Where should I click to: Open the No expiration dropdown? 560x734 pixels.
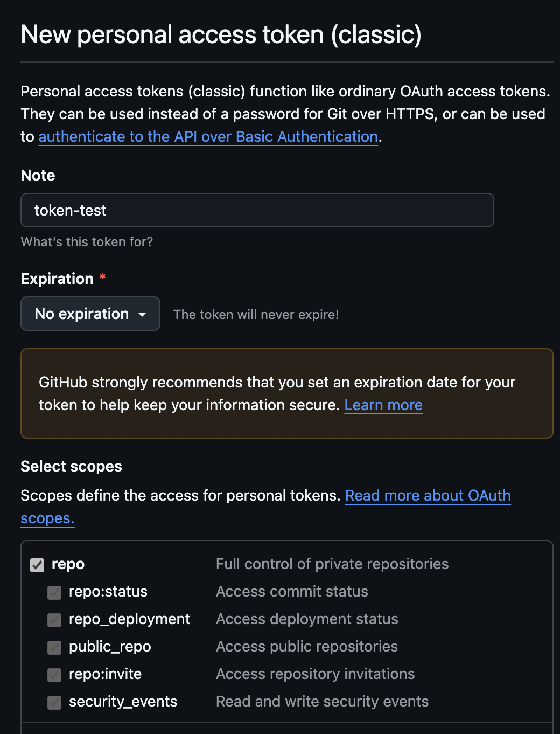pyautogui.click(x=82, y=314)
